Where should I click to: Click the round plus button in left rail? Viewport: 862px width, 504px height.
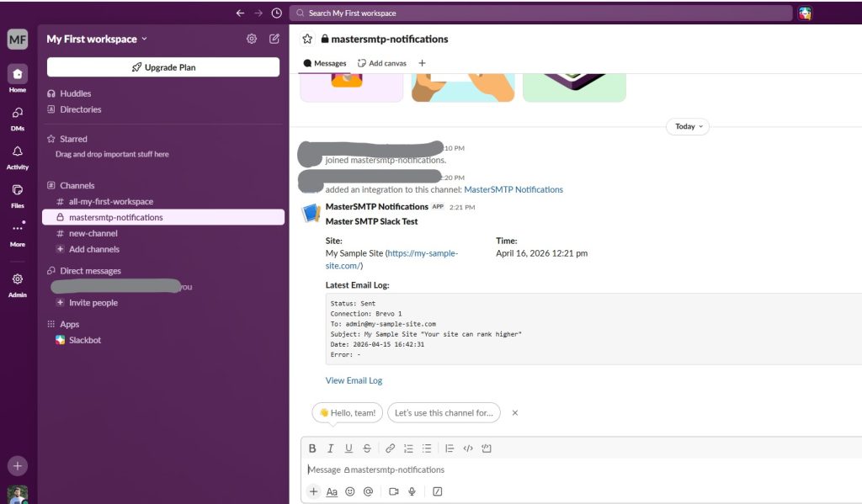[x=18, y=466]
